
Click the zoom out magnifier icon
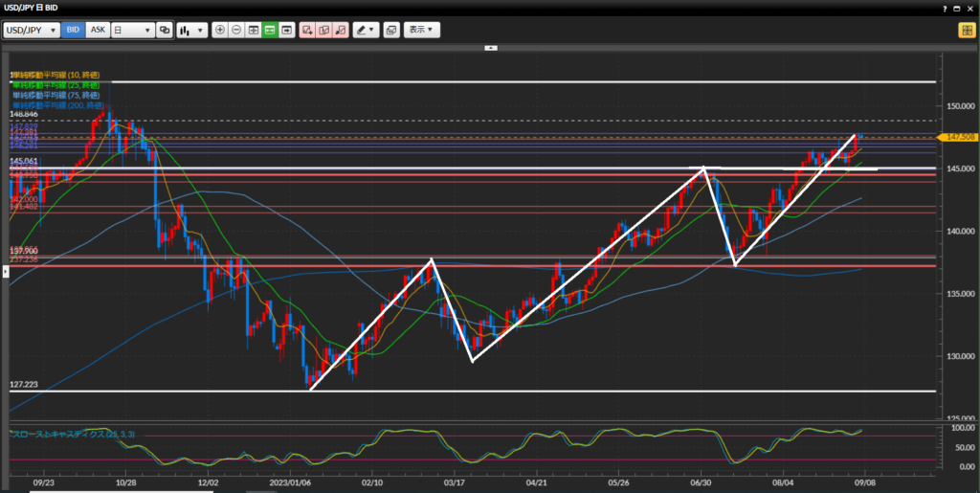click(236, 30)
